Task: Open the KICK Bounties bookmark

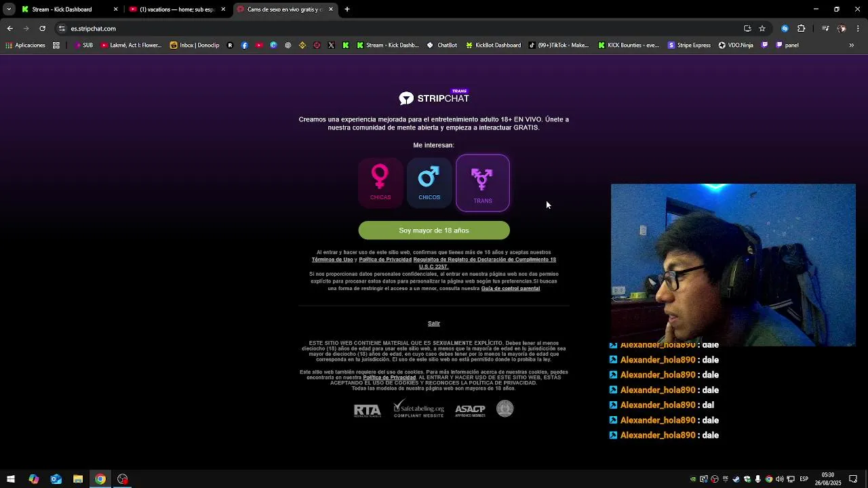Action: point(629,45)
